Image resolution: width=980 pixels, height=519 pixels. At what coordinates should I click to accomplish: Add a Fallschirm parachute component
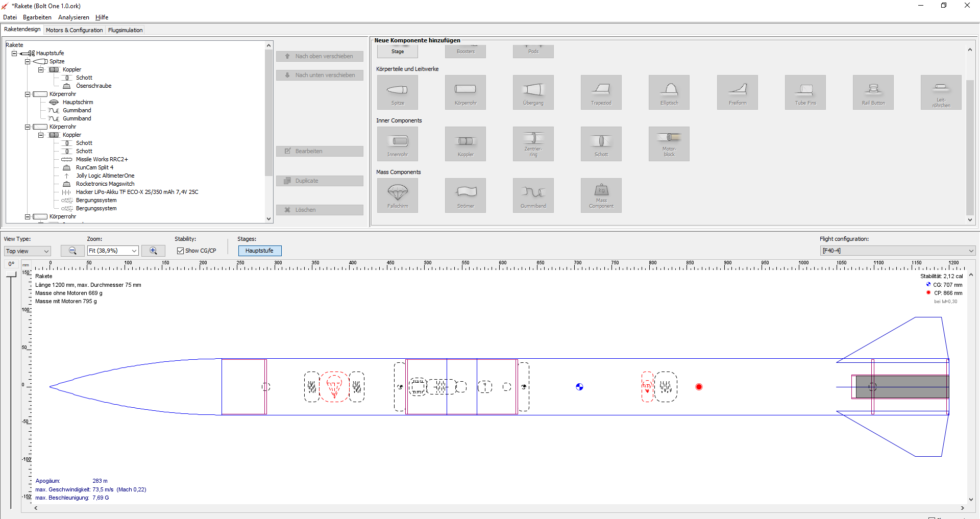tap(397, 195)
